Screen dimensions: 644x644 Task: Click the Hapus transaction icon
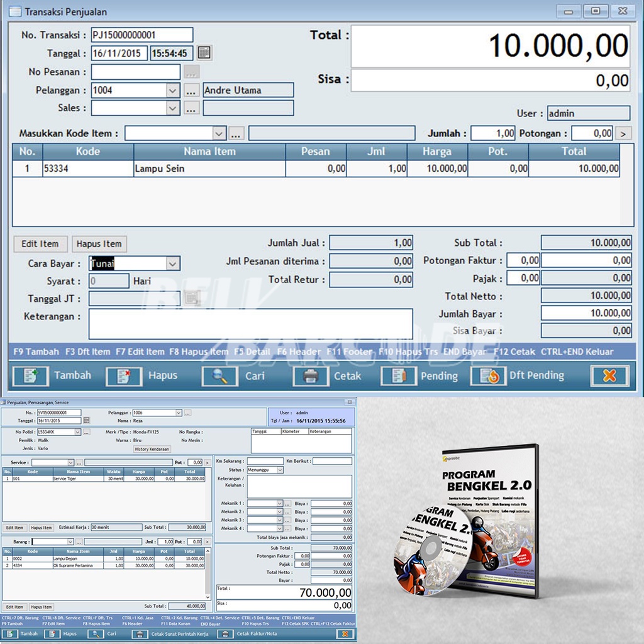pos(123,376)
